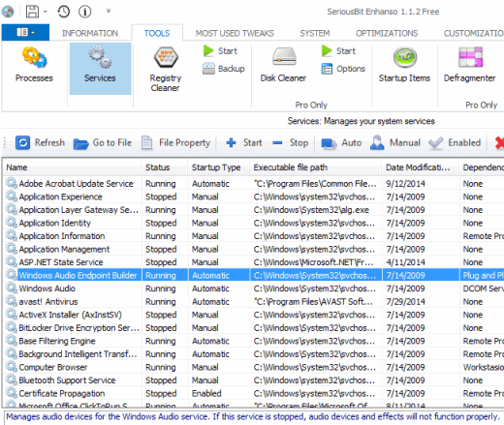The width and height of the screenshot is (504, 425).
Task: Sort by the Status column header
Action: point(165,167)
